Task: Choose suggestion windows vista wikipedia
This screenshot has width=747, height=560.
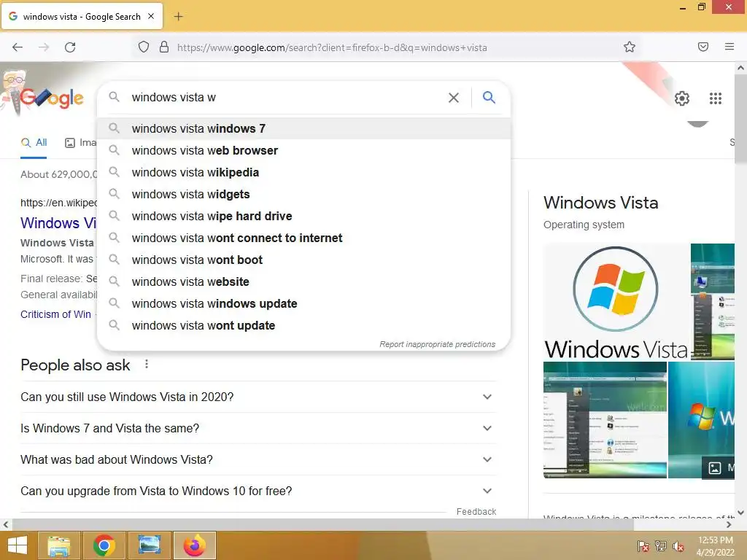Action: [303, 172]
